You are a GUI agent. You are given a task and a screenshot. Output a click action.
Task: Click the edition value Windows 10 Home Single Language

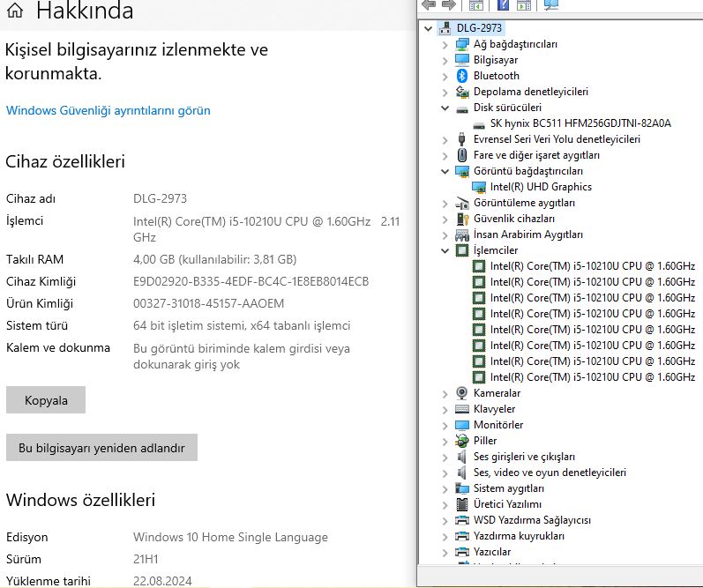(230, 537)
